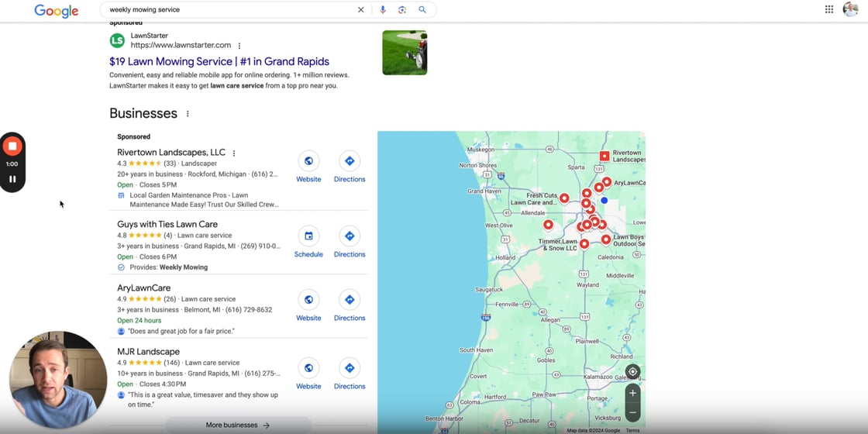This screenshot has height=434, width=868.
Task: Select the AryLawnCare listing
Action: point(144,288)
